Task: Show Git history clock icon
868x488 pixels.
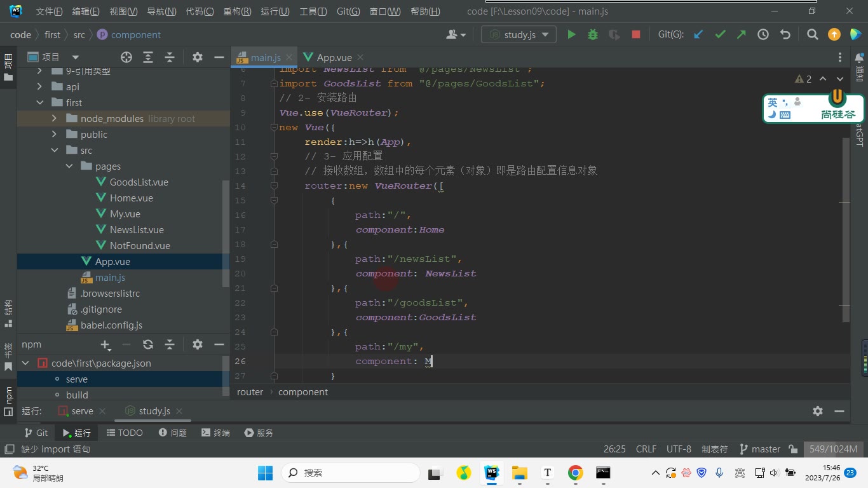Action: click(763, 34)
